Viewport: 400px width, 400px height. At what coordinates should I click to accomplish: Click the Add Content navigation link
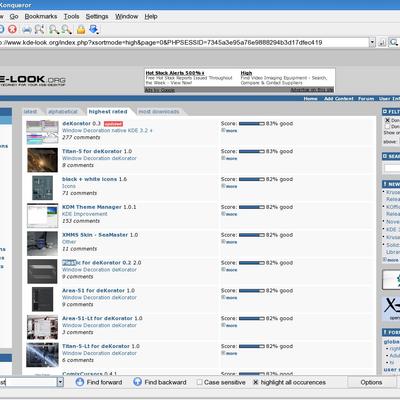(x=339, y=99)
